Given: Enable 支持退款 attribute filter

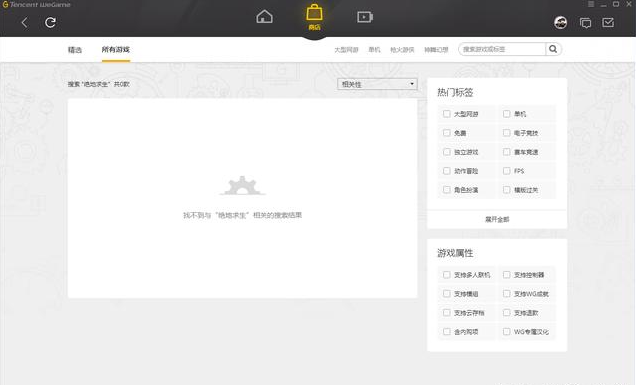Looking at the screenshot, I should pos(507,312).
